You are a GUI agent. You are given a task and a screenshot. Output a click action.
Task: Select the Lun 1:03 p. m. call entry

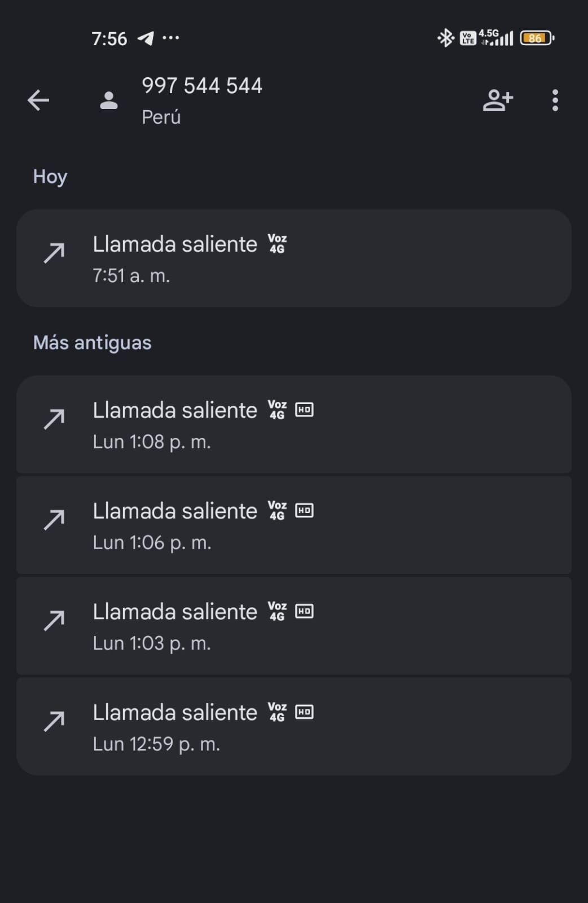click(x=293, y=626)
